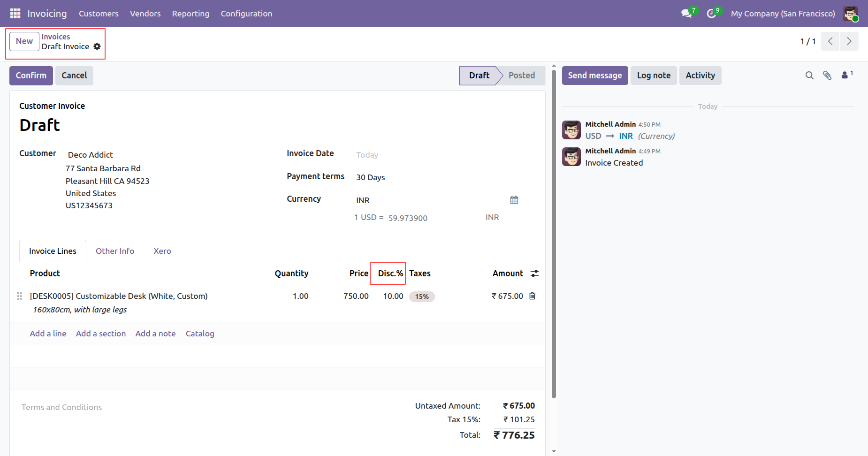
Task: Click the Invoices breadcrumb link
Action: [x=56, y=37]
